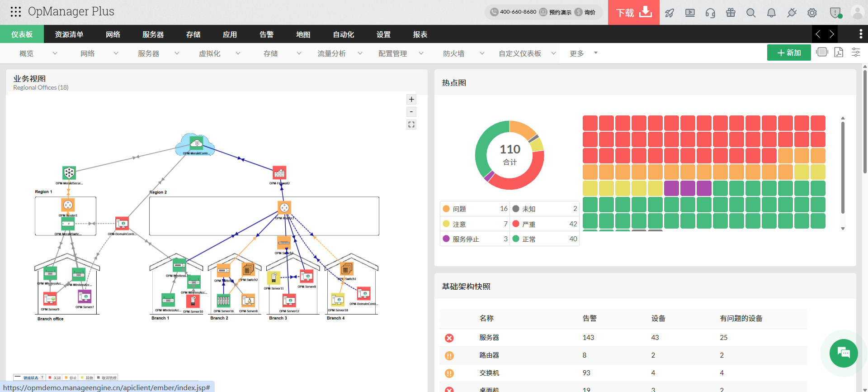Open the Maps menu
868x392 pixels.
click(303, 34)
